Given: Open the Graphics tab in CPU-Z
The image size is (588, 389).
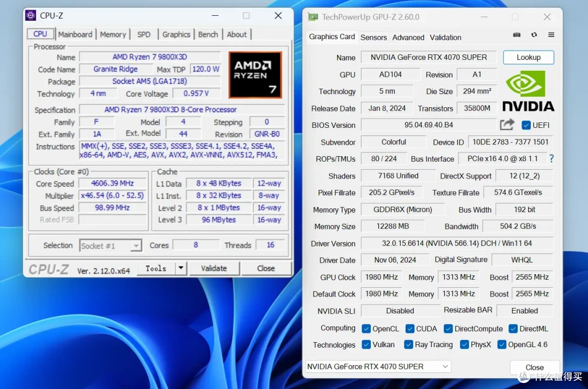Looking at the screenshot, I should 176,34.
